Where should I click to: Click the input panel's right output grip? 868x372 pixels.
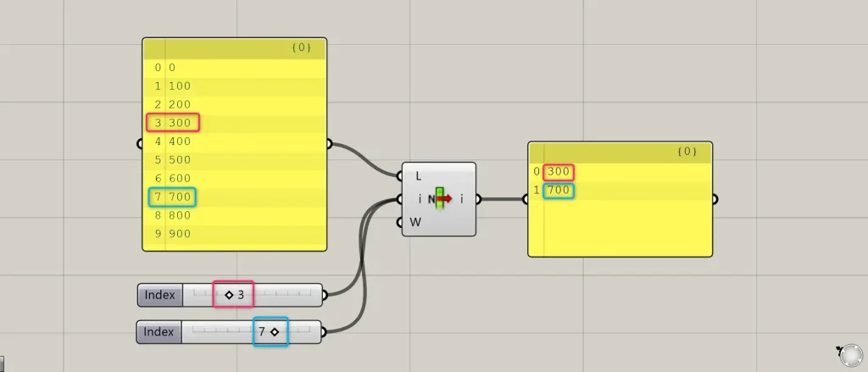click(x=330, y=144)
